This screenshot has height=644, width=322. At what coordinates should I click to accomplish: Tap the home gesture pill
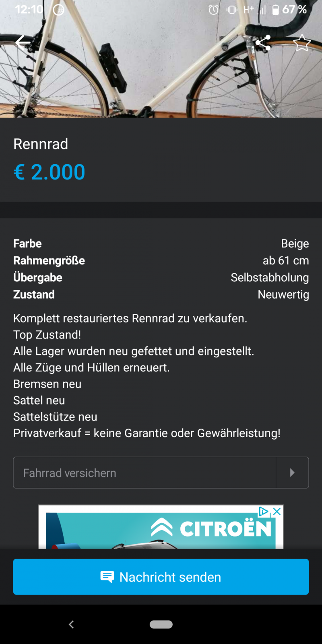pos(161,624)
